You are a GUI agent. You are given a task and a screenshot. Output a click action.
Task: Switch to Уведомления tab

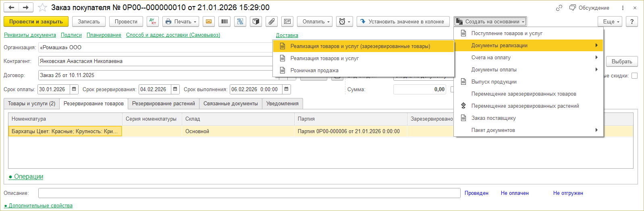[283, 104]
